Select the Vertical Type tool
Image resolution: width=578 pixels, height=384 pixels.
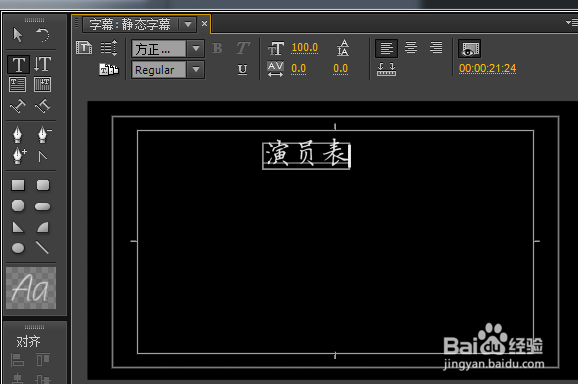point(42,64)
